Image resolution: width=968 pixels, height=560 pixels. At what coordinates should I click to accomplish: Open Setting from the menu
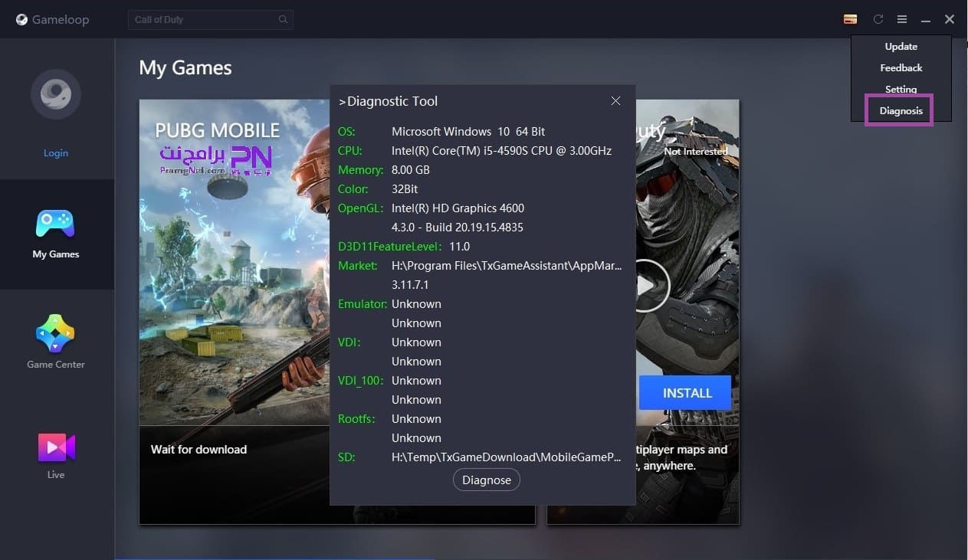click(901, 90)
